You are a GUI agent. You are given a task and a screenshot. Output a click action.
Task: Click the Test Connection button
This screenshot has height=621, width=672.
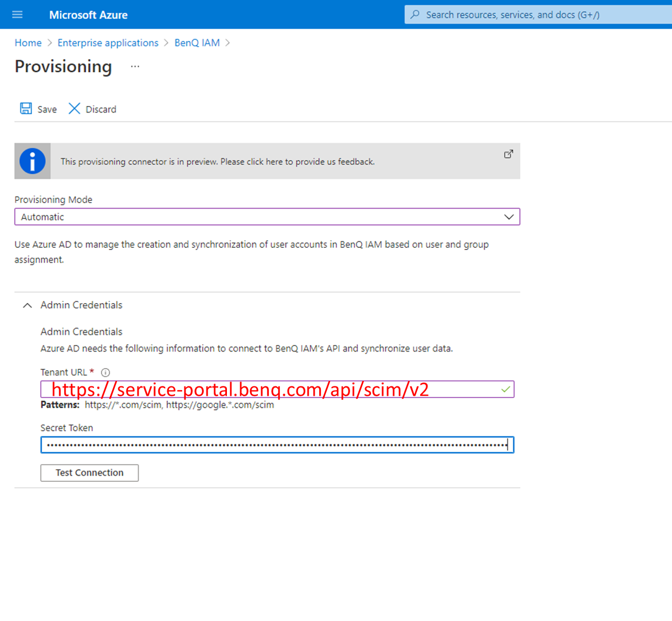(89, 473)
